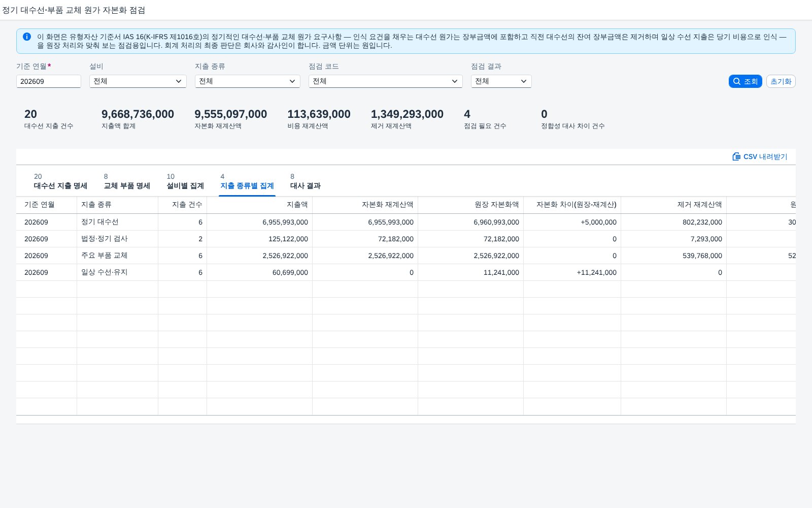The image size is (812, 508).
Task: Click CSV 내려받기 link text
Action: 765,156
